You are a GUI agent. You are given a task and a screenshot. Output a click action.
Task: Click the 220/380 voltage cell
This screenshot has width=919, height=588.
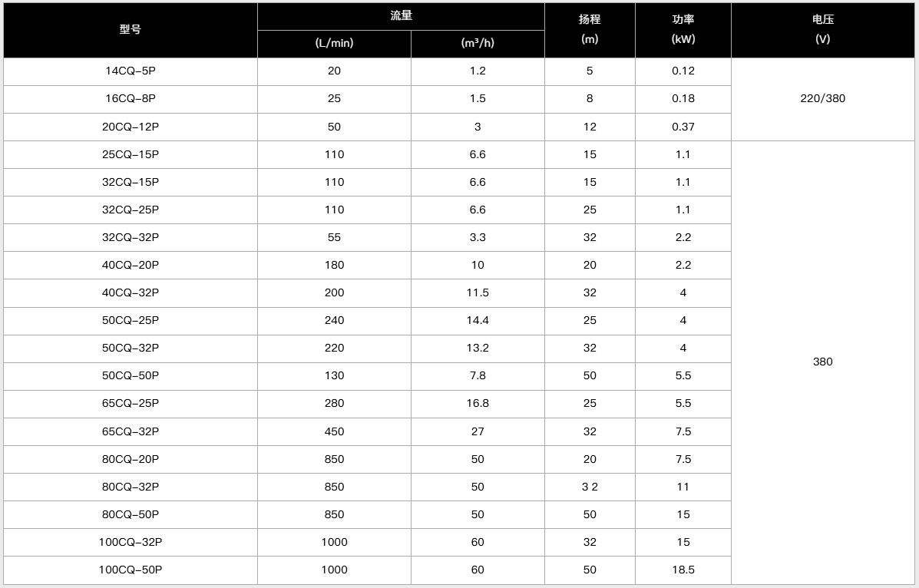click(x=822, y=99)
